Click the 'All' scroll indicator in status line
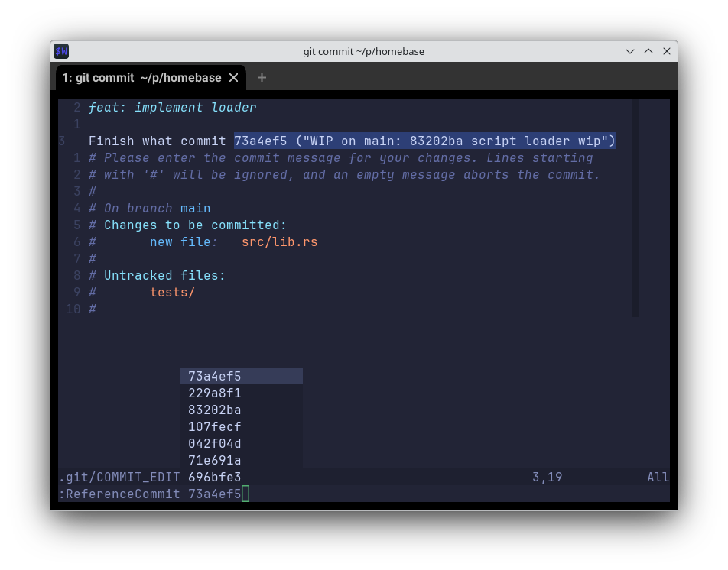The image size is (728, 570). (658, 478)
